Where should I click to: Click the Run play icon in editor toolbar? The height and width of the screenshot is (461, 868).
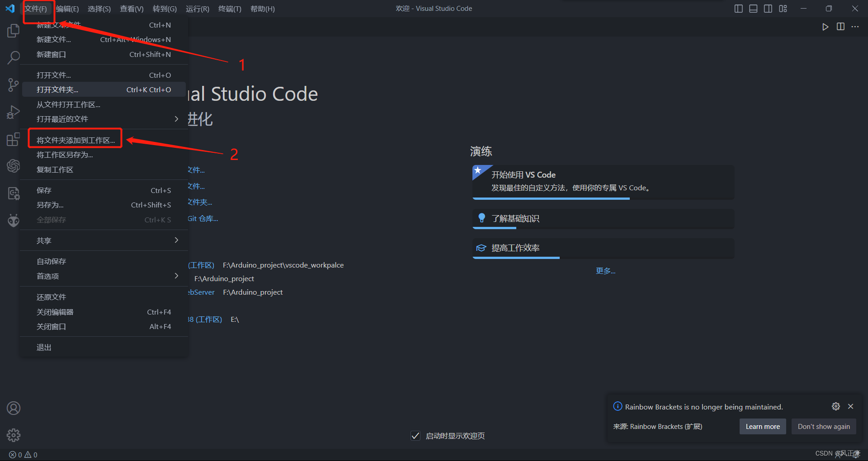coord(825,27)
